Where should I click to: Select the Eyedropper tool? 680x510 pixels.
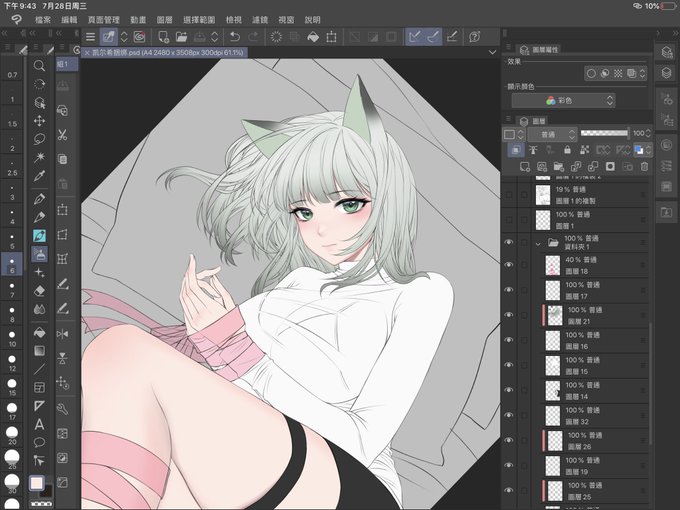(x=39, y=176)
